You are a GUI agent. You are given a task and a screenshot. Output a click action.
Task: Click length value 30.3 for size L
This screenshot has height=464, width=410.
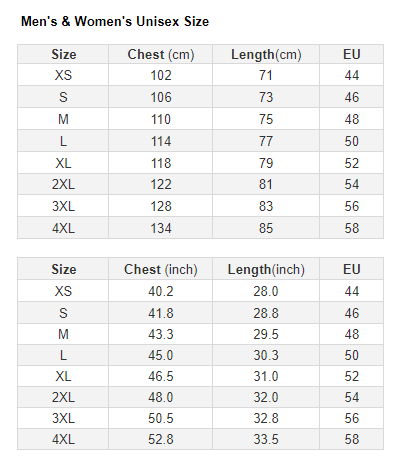(x=266, y=355)
